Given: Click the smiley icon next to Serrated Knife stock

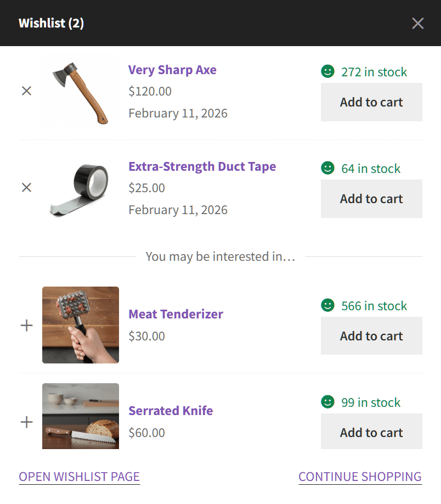Looking at the screenshot, I should 327,401.
